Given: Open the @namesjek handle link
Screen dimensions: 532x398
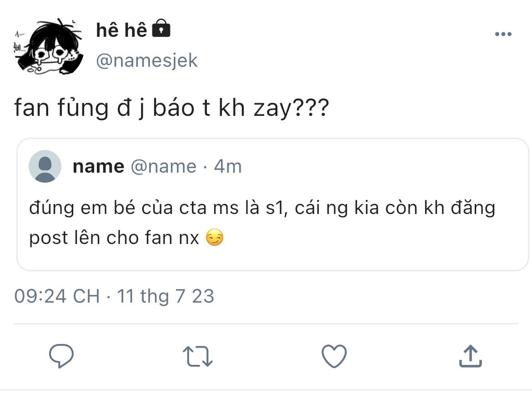Looking at the screenshot, I should coord(147,60).
